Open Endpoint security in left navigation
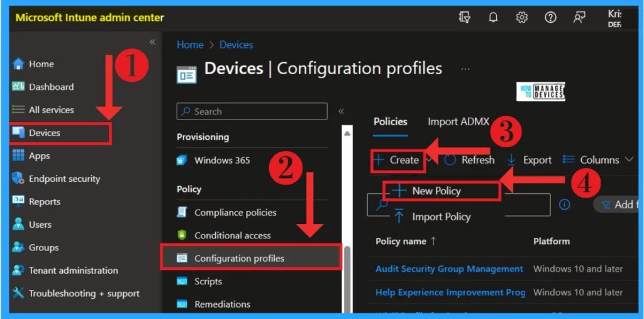Screen dimensions: 644x319 pyautogui.click(x=65, y=179)
